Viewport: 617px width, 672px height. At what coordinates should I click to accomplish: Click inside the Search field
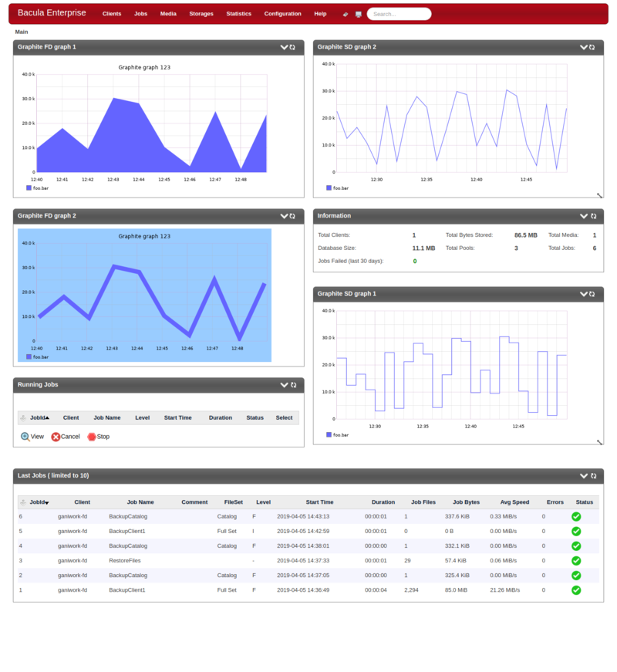tap(399, 13)
